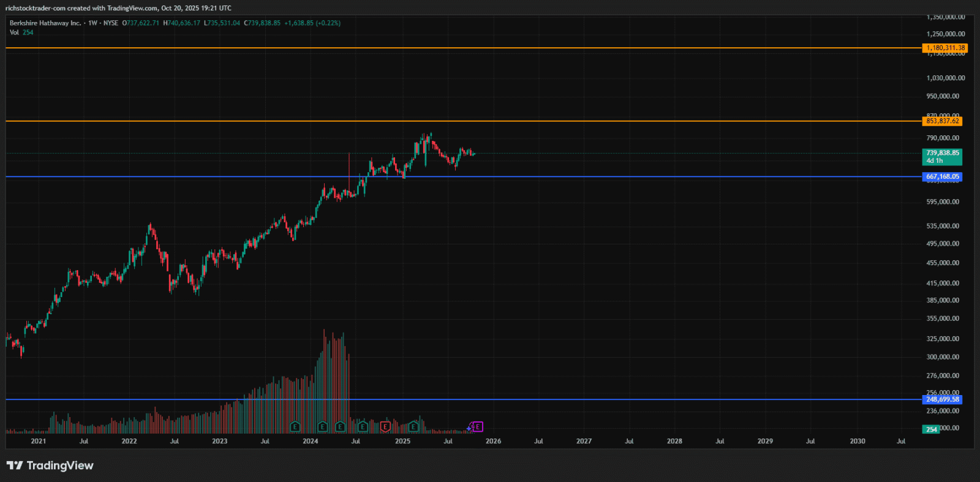Click the 355,000.00 price axis tick
This screenshot has height=482, width=980.
(943, 318)
